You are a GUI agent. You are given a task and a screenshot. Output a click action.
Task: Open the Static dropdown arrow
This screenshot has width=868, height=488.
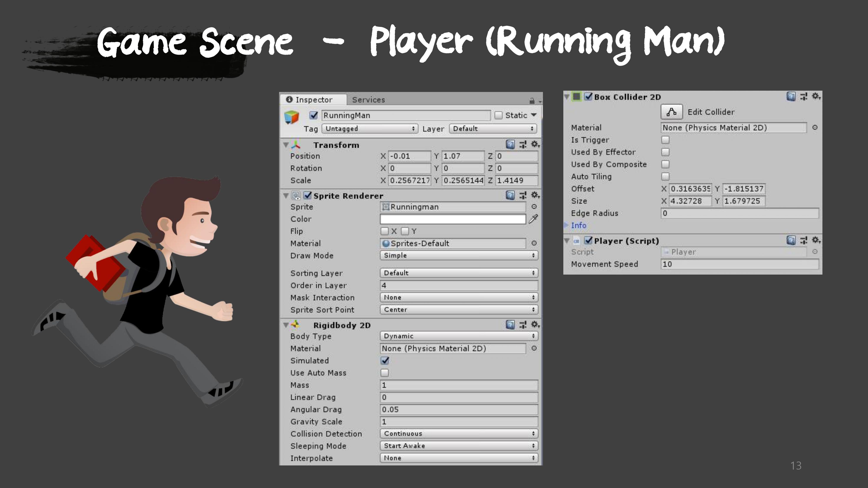pyautogui.click(x=534, y=115)
